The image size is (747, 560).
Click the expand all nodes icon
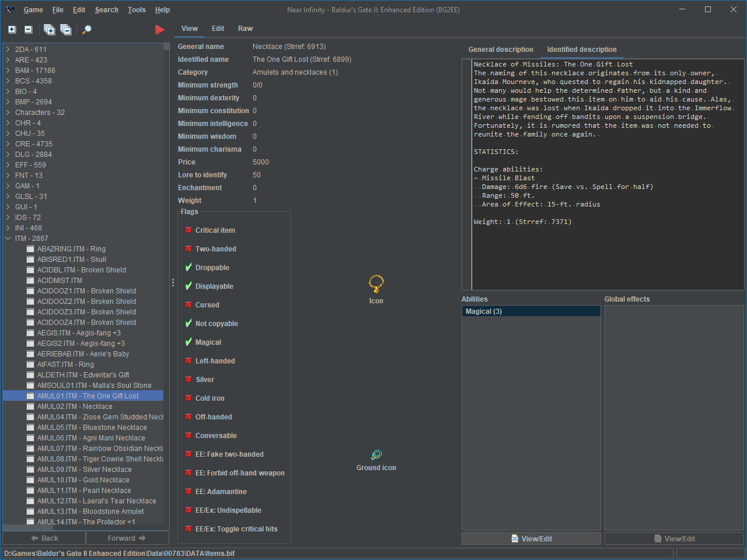50,30
